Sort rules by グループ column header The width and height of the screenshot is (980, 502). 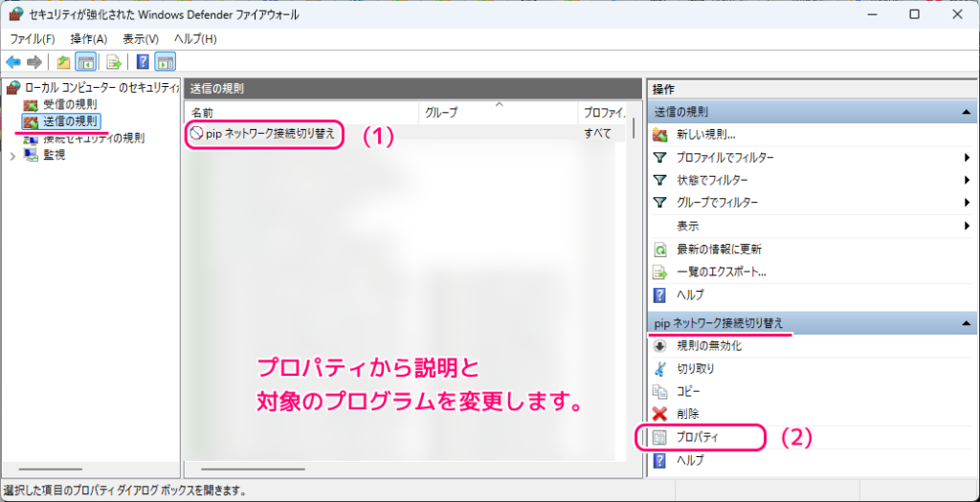pos(498,113)
